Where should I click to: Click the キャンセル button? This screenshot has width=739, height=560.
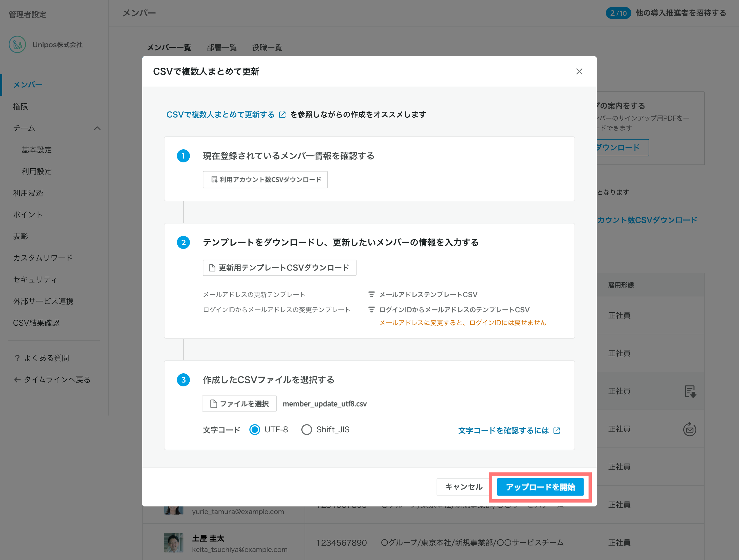(464, 487)
